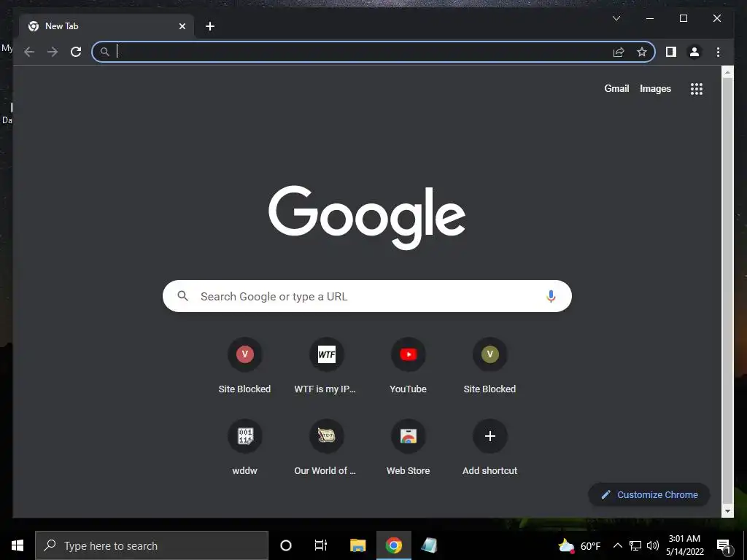Open File Explorer from the taskbar
The image size is (747, 560).
pyautogui.click(x=357, y=545)
